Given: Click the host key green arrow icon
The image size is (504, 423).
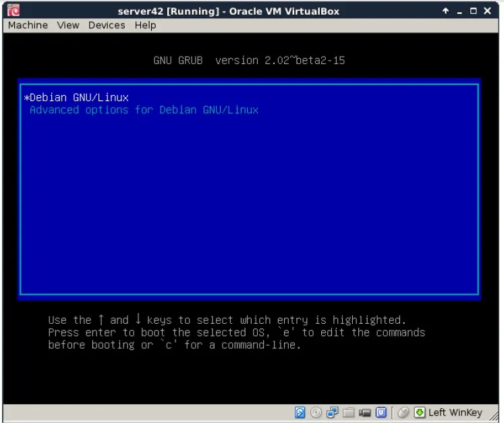Looking at the screenshot, I should click(x=420, y=412).
